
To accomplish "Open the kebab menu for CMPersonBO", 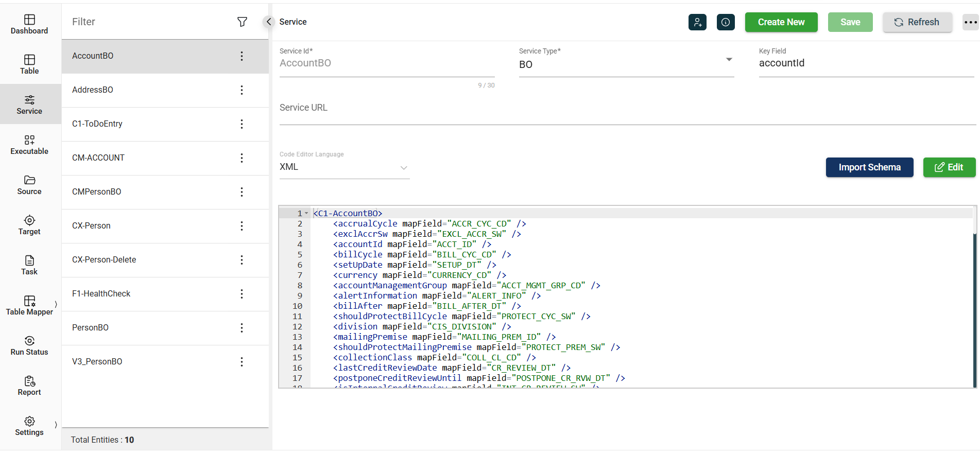I will click(x=242, y=192).
